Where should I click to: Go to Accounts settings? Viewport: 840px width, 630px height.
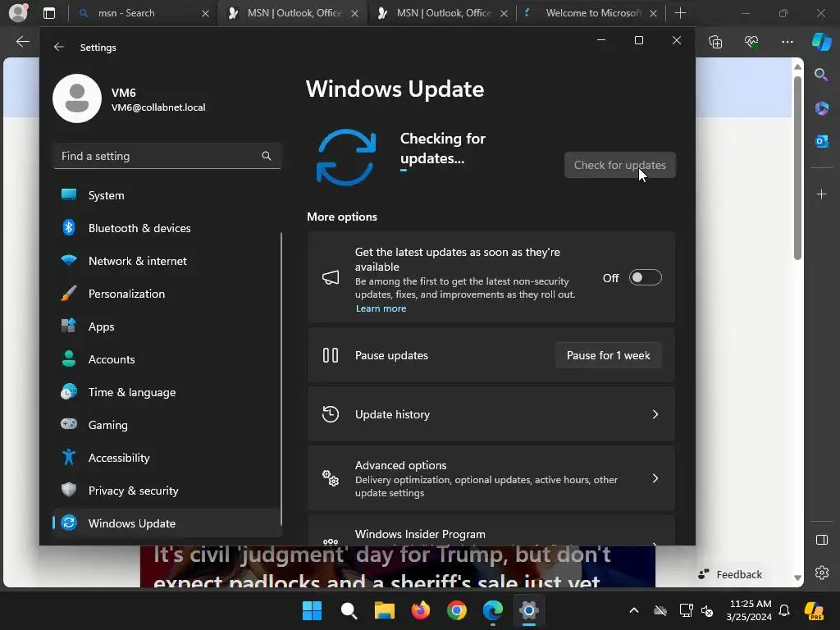pos(167,359)
